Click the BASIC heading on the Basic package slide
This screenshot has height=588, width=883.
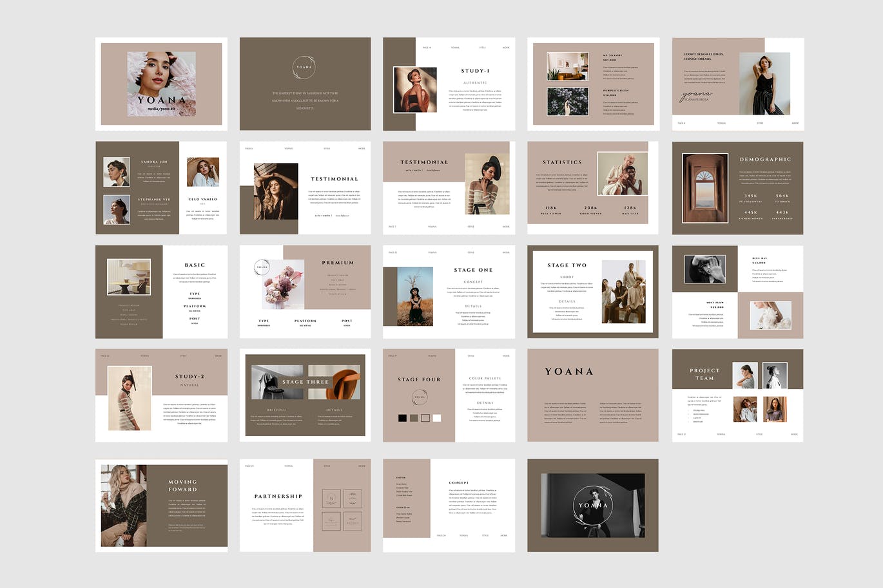click(x=195, y=265)
